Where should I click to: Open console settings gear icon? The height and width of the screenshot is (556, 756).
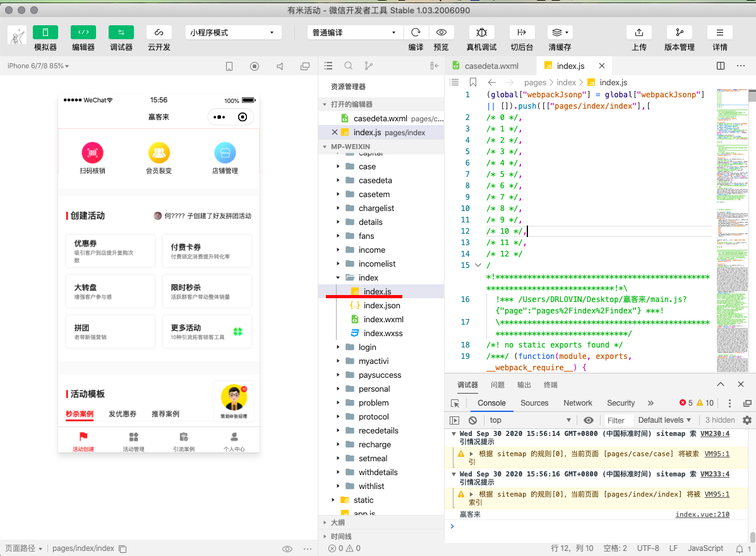coord(747,420)
